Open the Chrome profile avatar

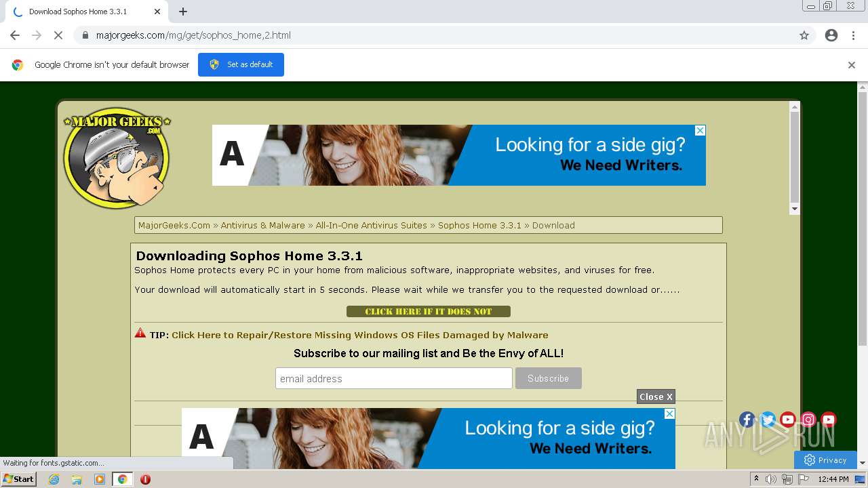click(831, 35)
